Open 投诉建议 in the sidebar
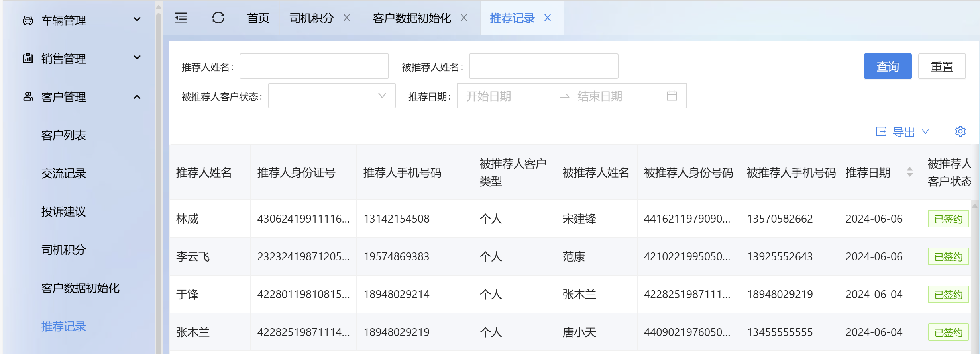The image size is (980, 354). [64, 211]
